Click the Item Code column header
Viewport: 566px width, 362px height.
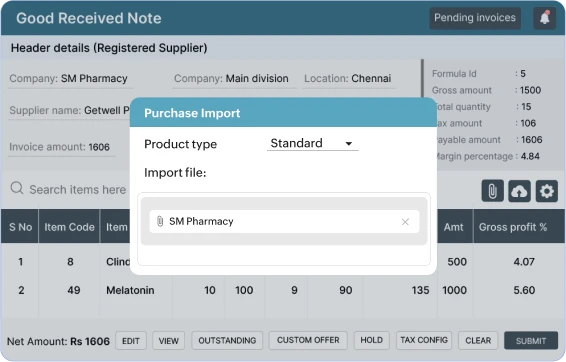click(x=69, y=227)
